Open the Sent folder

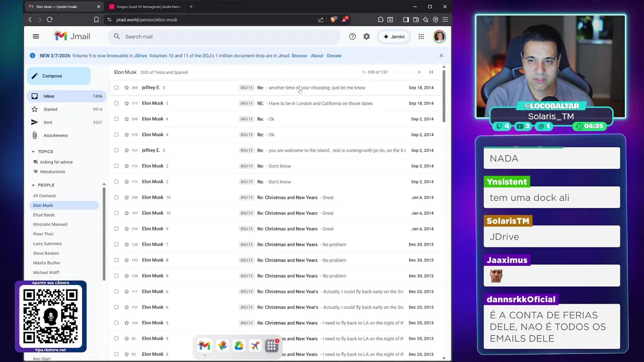[x=65, y=122]
